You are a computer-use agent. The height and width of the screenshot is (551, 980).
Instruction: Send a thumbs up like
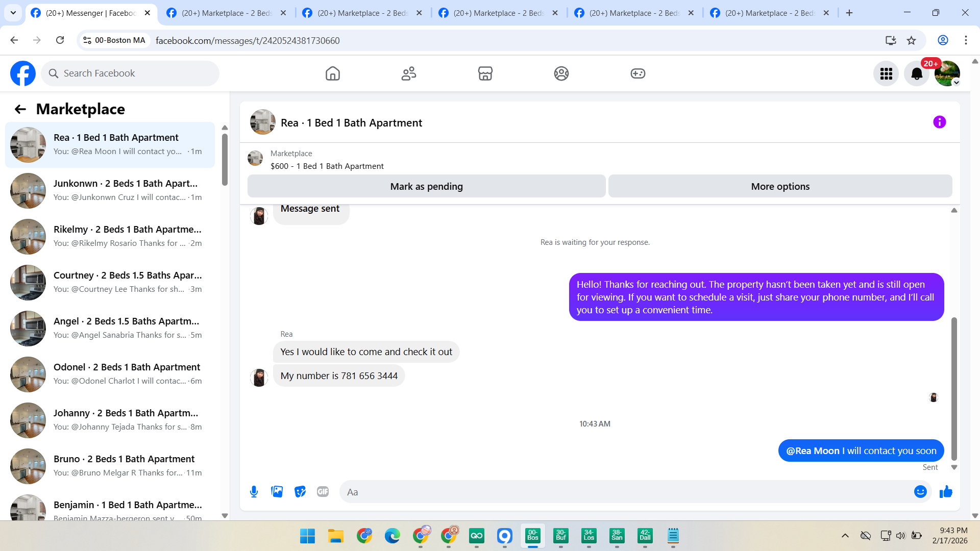pos(946,492)
